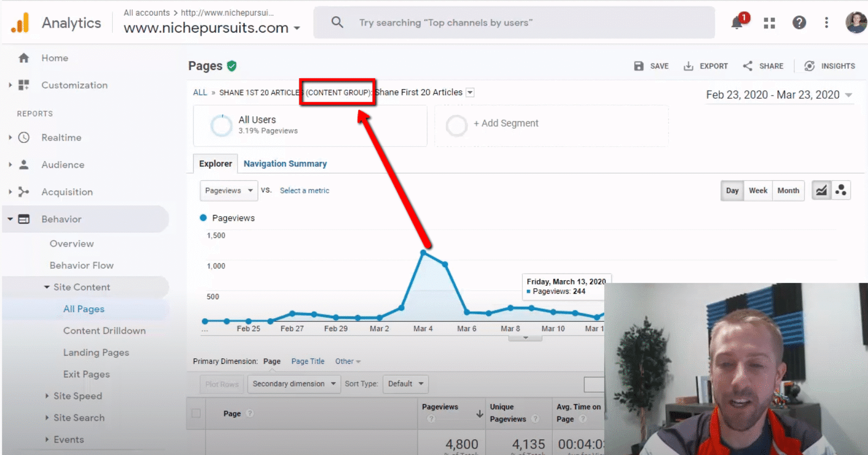Open the notifications bell
Viewport: 868px width, 455px height.
(x=737, y=23)
